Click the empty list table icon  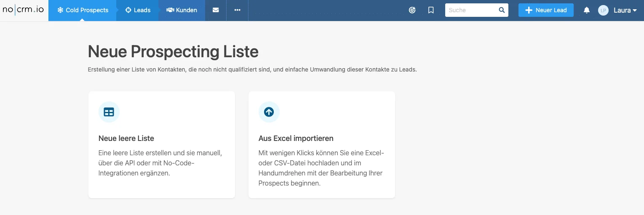click(x=109, y=112)
